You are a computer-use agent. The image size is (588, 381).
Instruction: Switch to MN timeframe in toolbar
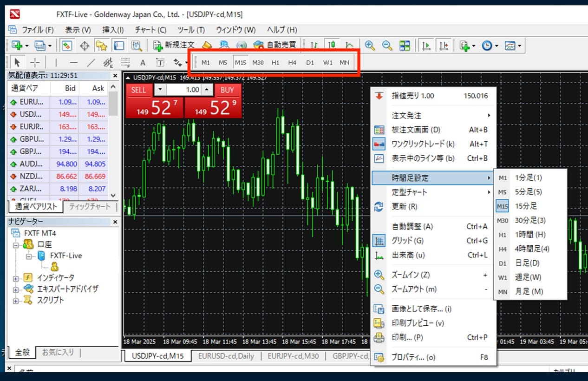(x=344, y=62)
